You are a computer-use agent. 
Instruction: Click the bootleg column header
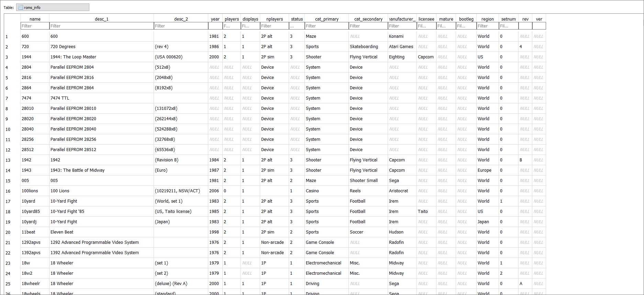coord(466,19)
